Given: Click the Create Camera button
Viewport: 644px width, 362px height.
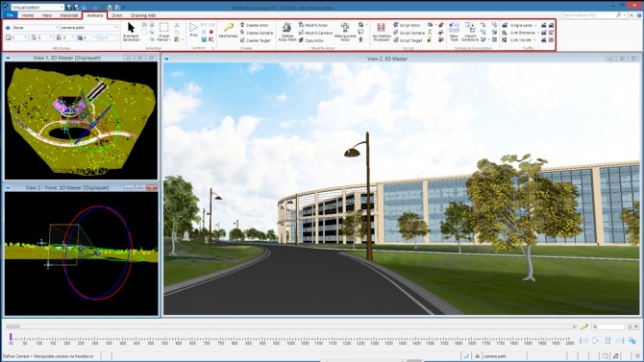Looking at the screenshot, I should pyautogui.click(x=257, y=33).
